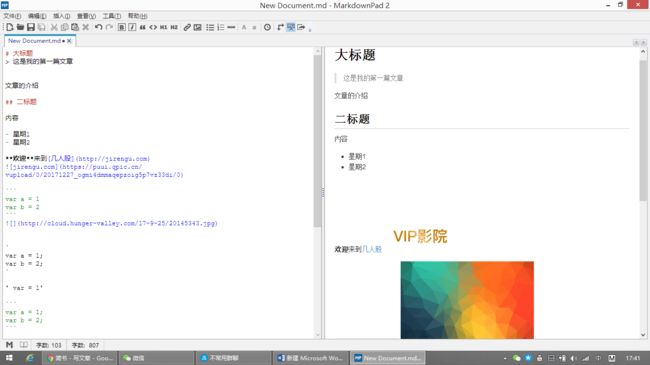The image size is (650, 365).
Task: Switch to the Chrome window in taskbar
Action: [80, 358]
